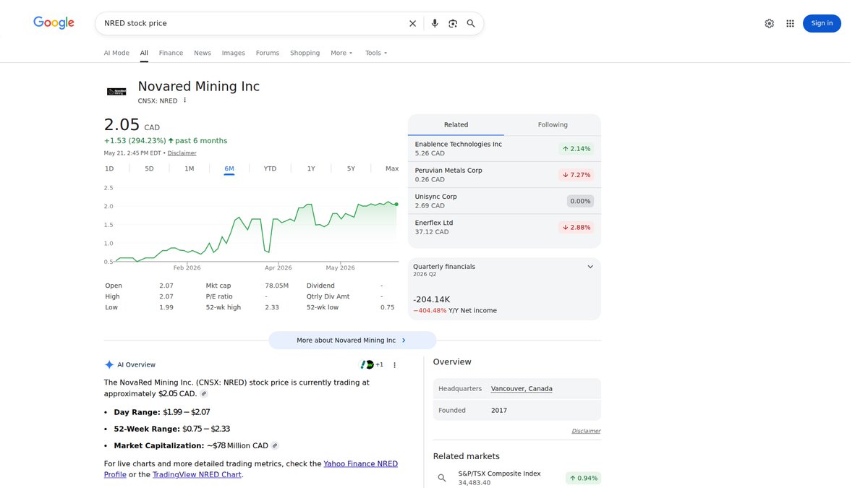This screenshot has height=488, width=868.
Task: Open the More search filters dropdown
Action: coord(341,53)
